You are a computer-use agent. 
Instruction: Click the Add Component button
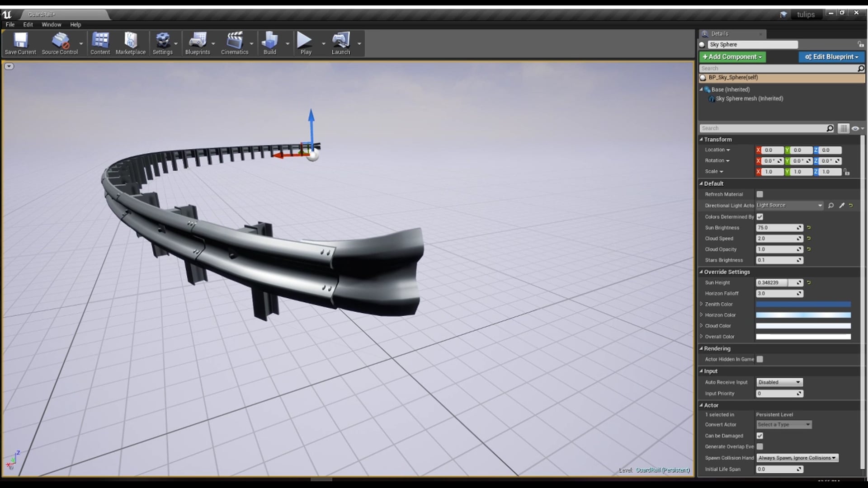[732, 57]
